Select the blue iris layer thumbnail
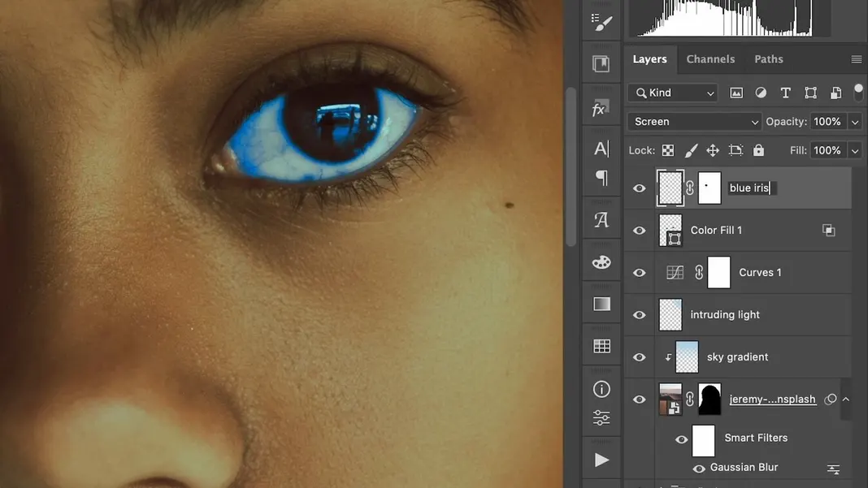868x488 pixels. [x=670, y=188]
